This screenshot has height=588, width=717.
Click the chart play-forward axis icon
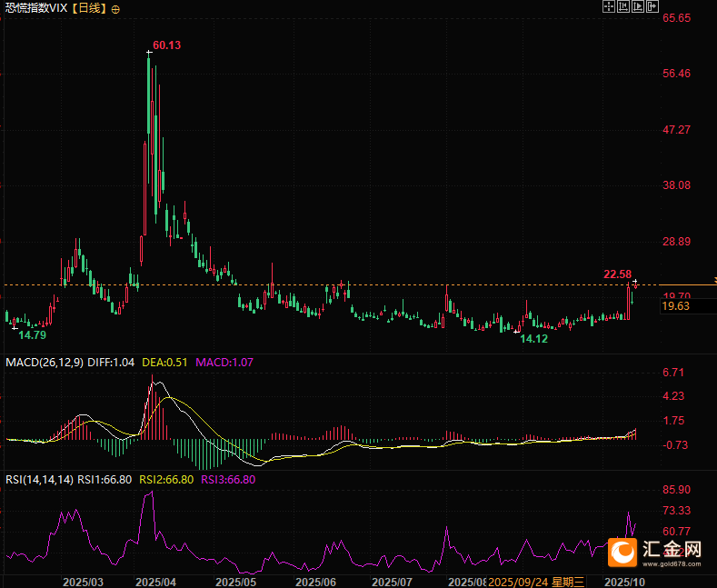(x=638, y=6)
